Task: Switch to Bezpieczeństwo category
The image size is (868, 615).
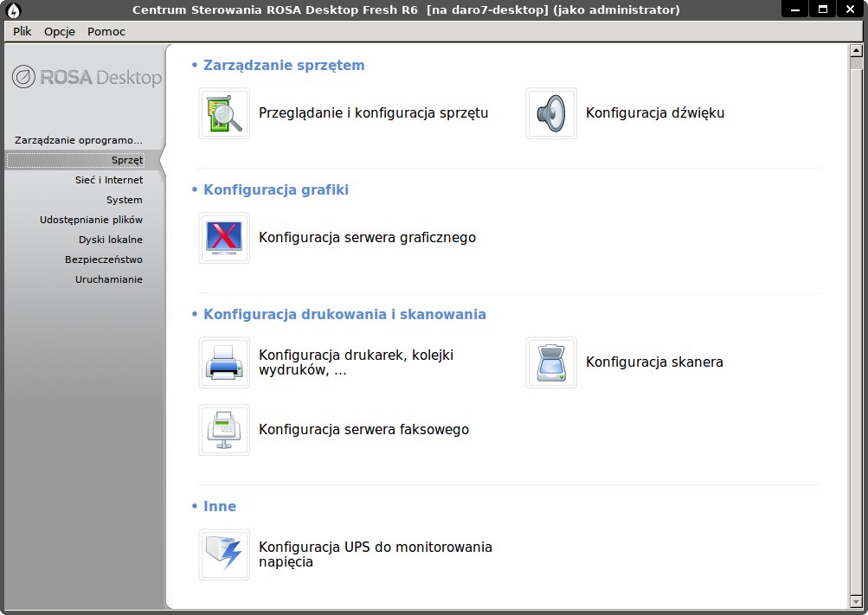Action: (104, 259)
